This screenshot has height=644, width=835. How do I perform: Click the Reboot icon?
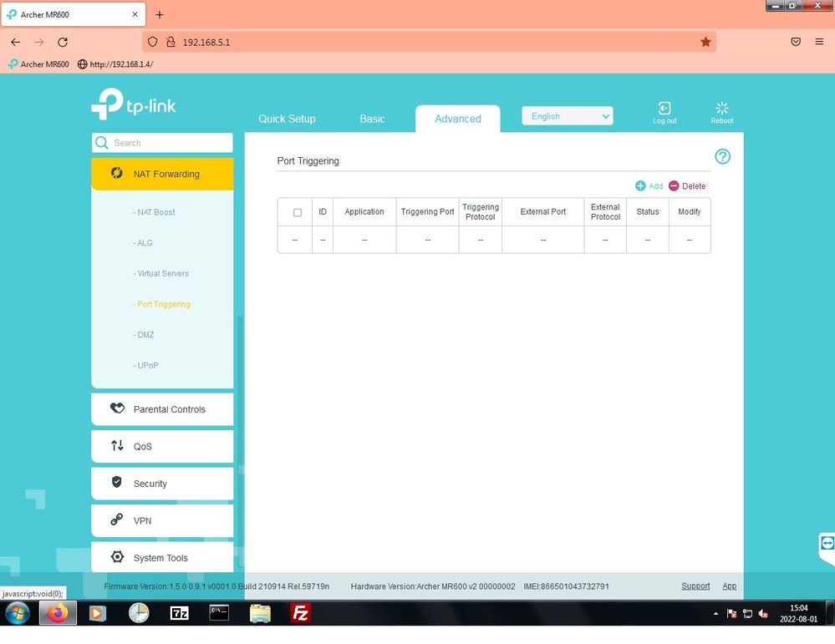pyautogui.click(x=722, y=109)
